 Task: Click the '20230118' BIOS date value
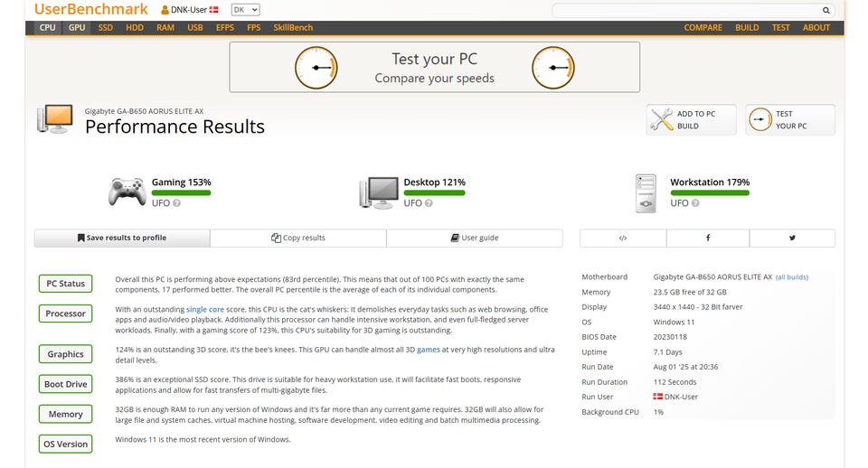(670, 337)
